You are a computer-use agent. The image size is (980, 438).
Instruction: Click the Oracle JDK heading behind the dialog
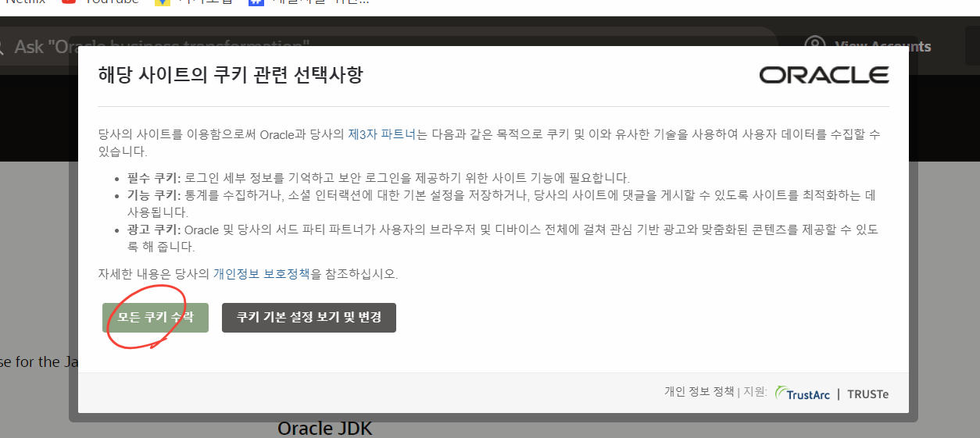pyautogui.click(x=324, y=429)
